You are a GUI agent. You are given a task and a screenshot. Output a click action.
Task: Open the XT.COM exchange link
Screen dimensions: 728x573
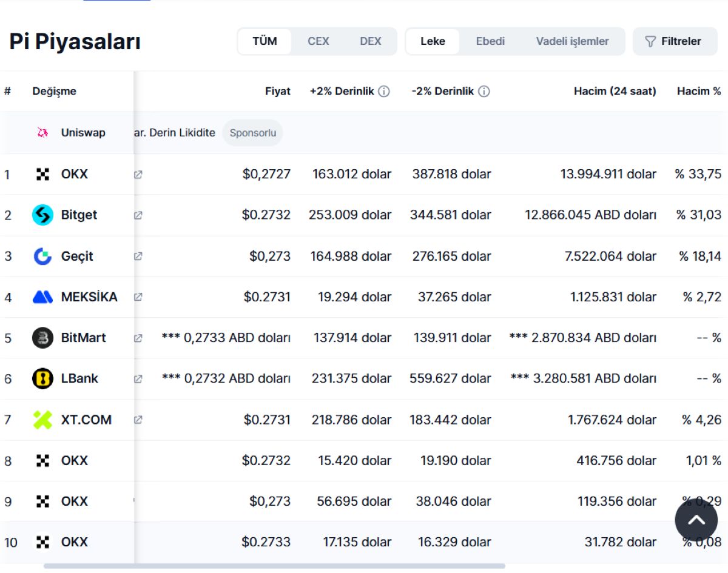86,420
